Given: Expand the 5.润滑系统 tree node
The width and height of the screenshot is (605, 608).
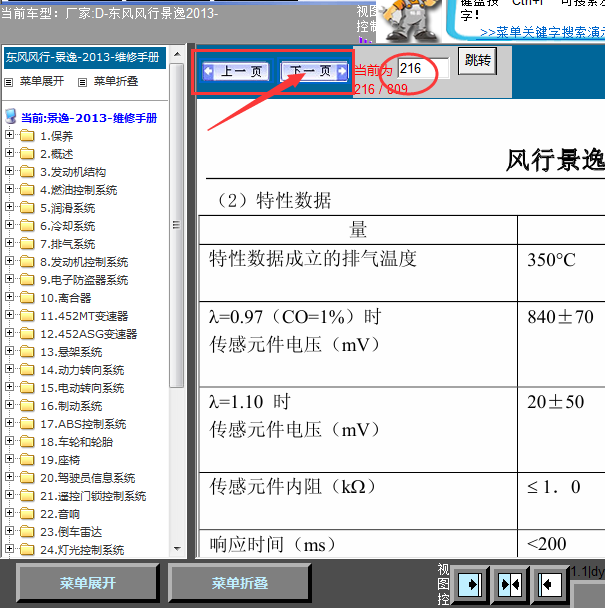Looking at the screenshot, I should point(9,207).
